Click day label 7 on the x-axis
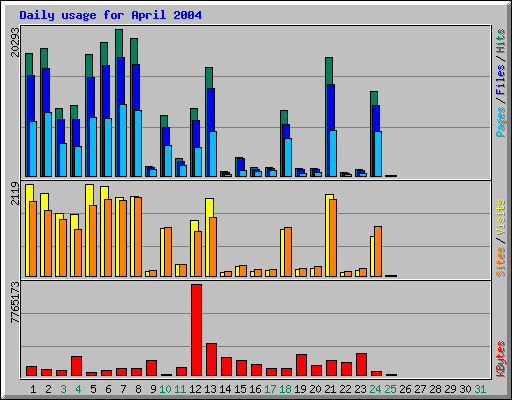This screenshot has height=400, width=512. pos(123,389)
